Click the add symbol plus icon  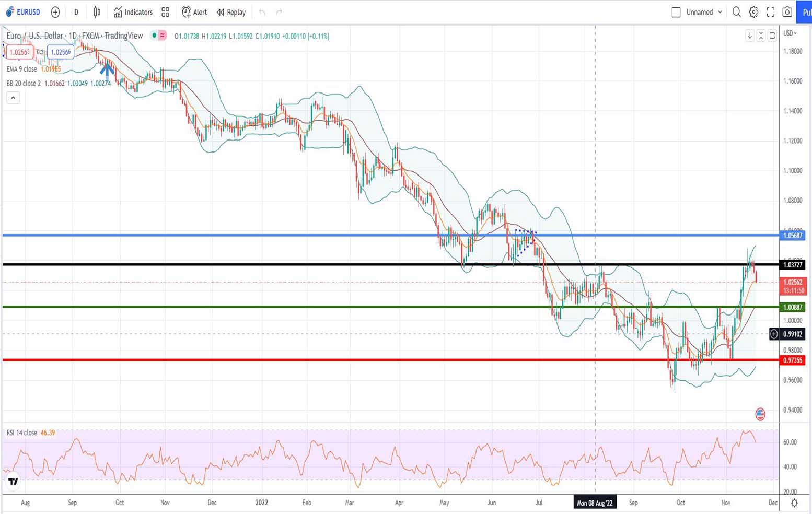55,12
